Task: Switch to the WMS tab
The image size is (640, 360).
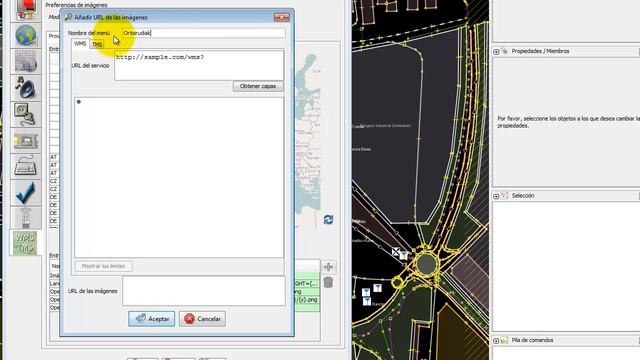Action: click(80, 44)
